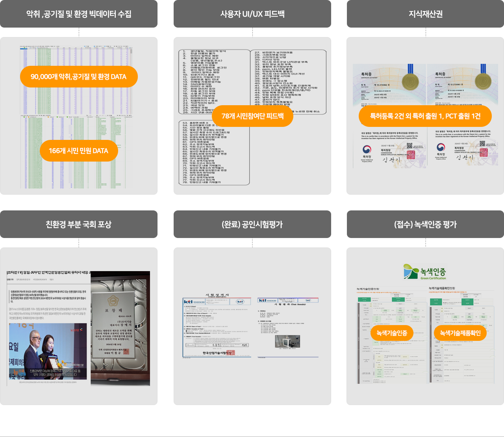This screenshot has height=437, width=504.
Task: Open the 지식재산권 section header
Action: click(x=425, y=14)
